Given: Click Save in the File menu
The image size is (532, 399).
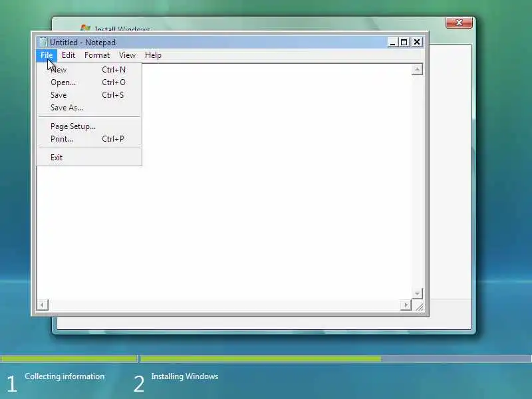Looking at the screenshot, I should (89, 95).
